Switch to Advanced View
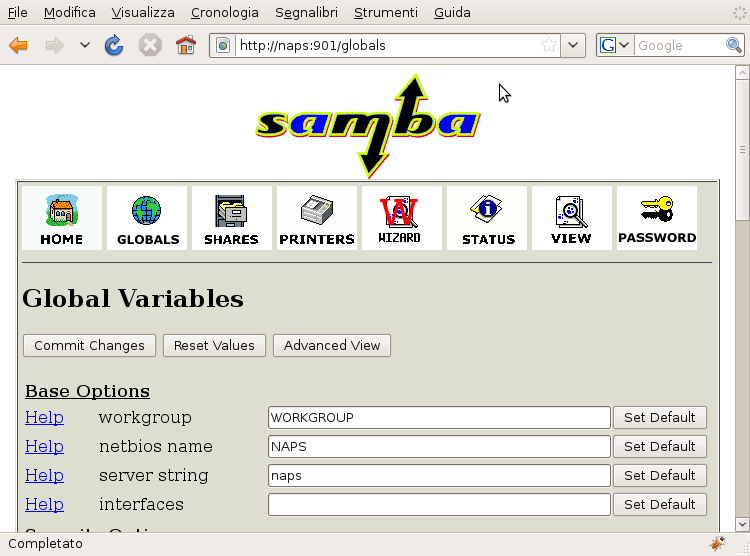The height and width of the screenshot is (556, 750). tap(332, 345)
